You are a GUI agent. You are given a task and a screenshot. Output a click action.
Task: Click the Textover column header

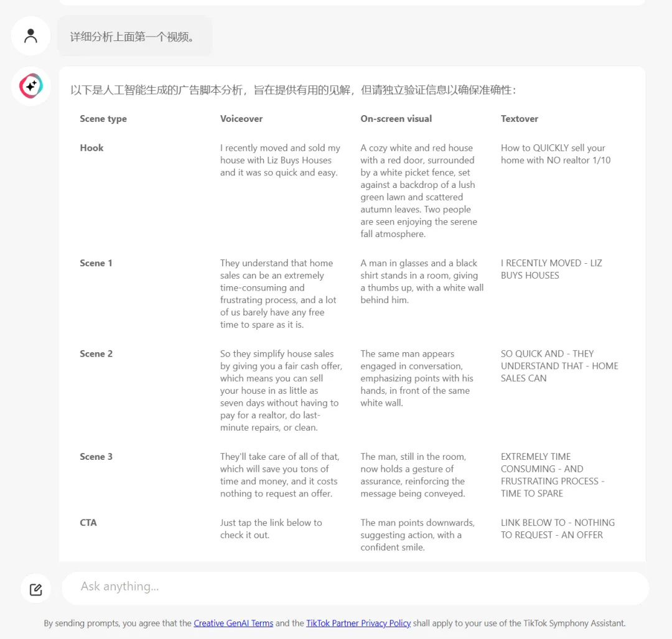(x=520, y=119)
